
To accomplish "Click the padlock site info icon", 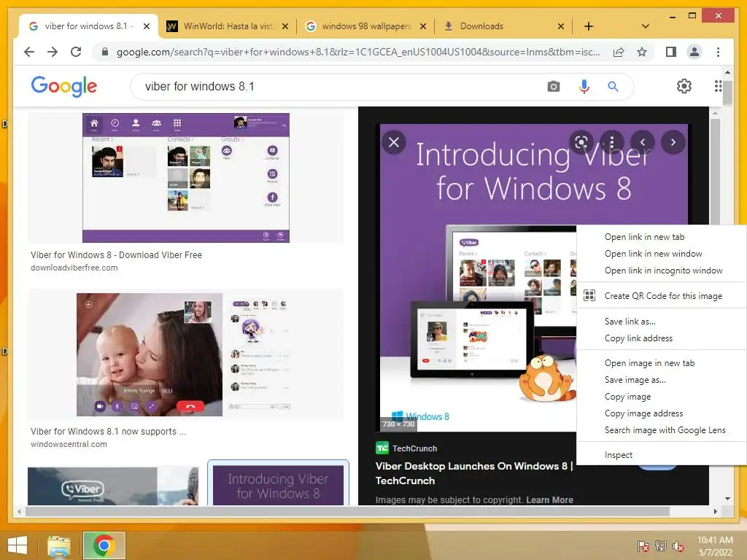I will coord(105,52).
